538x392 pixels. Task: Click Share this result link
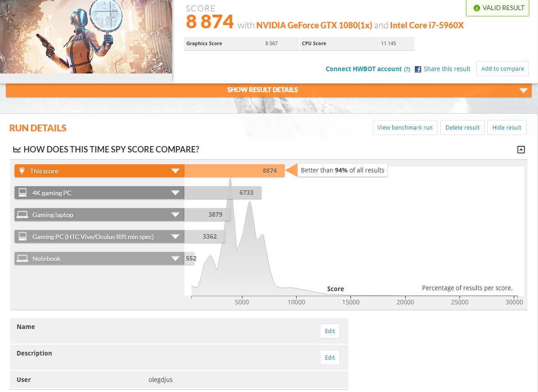point(447,69)
